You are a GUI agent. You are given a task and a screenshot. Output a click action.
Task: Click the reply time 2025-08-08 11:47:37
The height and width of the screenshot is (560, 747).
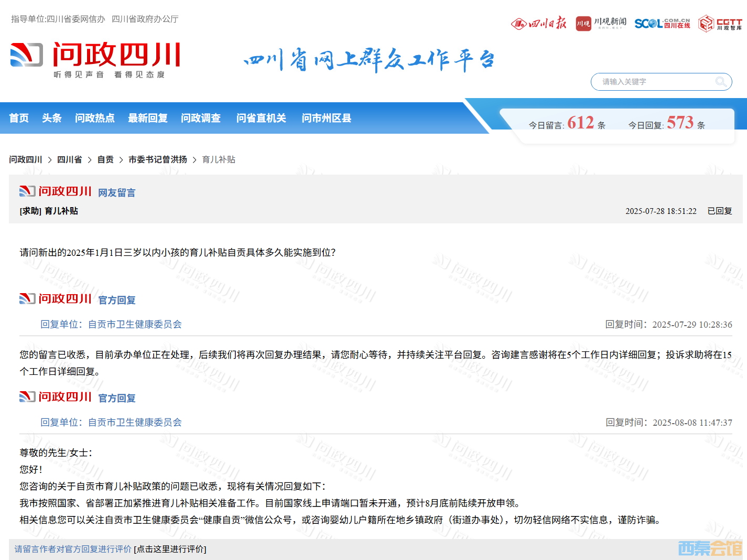[669, 423]
